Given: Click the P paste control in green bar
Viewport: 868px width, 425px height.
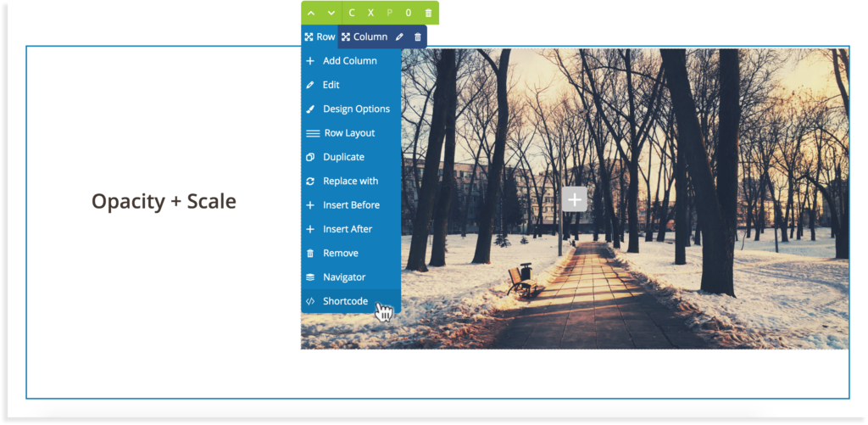Looking at the screenshot, I should tap(390, 13).
